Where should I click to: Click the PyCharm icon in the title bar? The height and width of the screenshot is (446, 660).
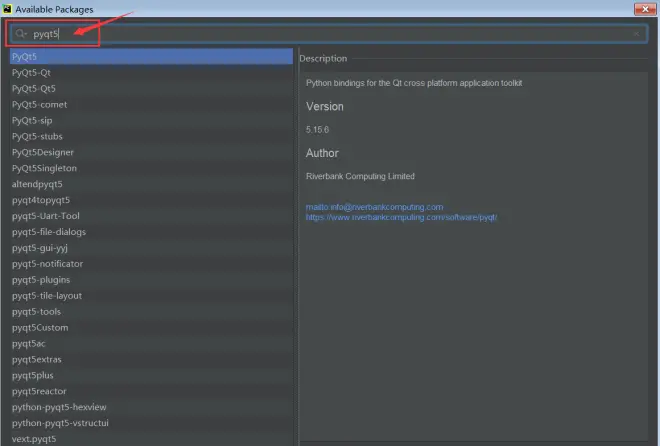(x=7, y=9)
